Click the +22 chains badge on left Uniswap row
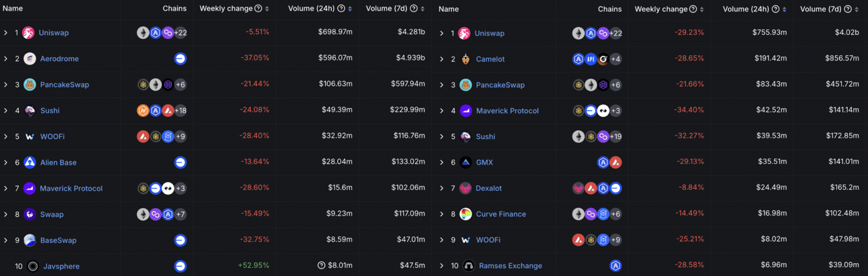This screenshot has height=276, width=868. coord(180,33)
